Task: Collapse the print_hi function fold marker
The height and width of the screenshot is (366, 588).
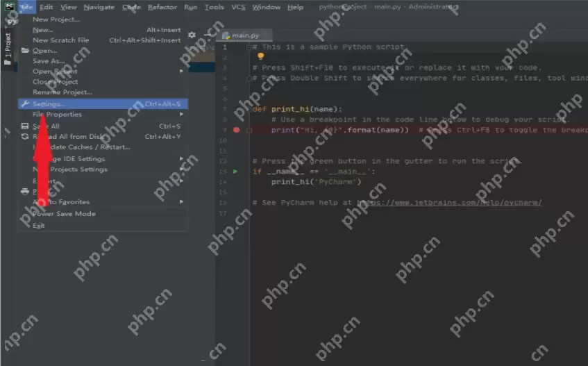Action: 249,109
